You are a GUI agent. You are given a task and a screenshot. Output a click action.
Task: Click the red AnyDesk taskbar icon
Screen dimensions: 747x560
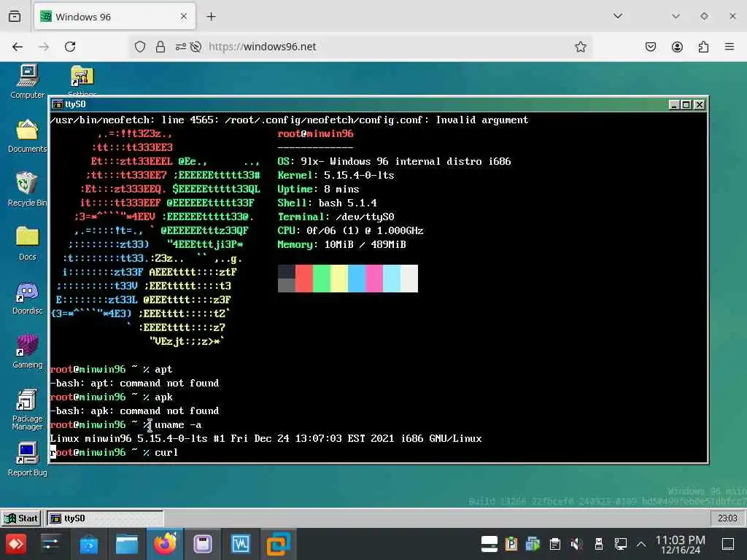[x=16, y=544]
